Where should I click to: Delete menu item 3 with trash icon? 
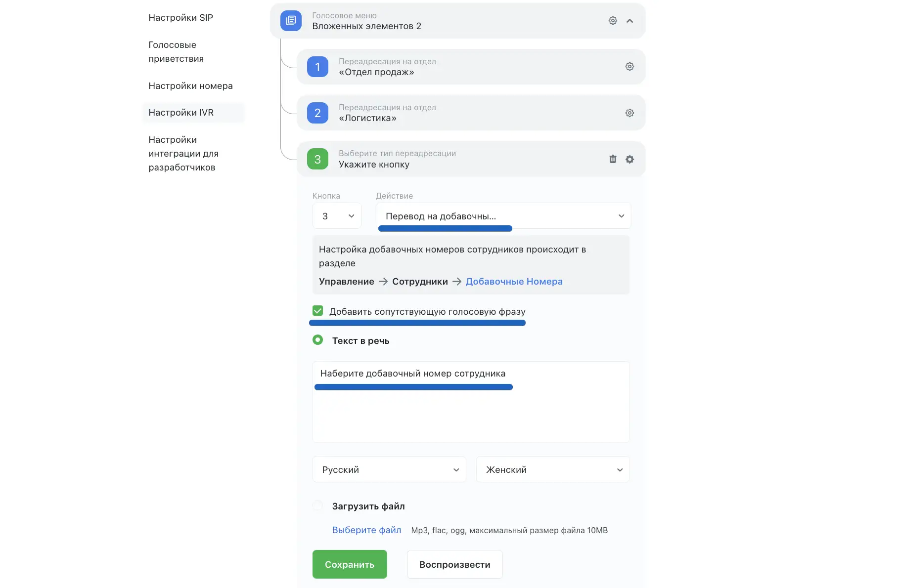click(x=613, y=159)
